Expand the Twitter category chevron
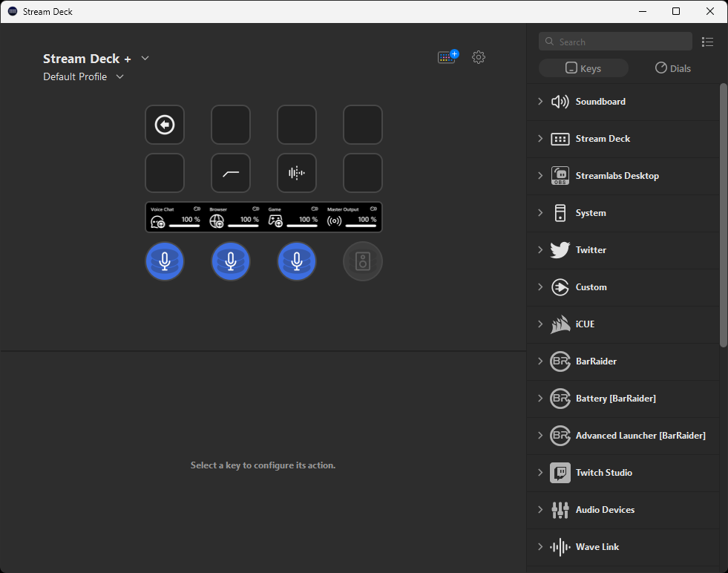This screenshot has height=573, width=728. point(540,250)
